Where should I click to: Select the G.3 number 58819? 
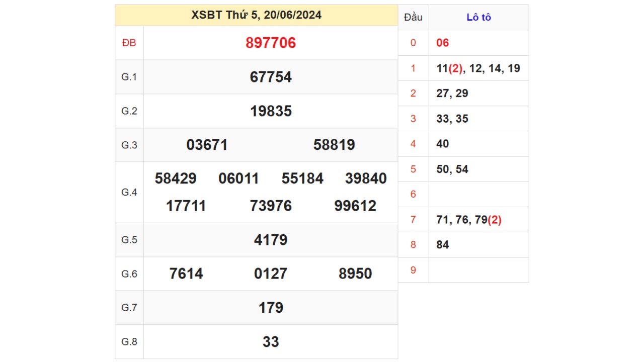click(x=334, y=145)
